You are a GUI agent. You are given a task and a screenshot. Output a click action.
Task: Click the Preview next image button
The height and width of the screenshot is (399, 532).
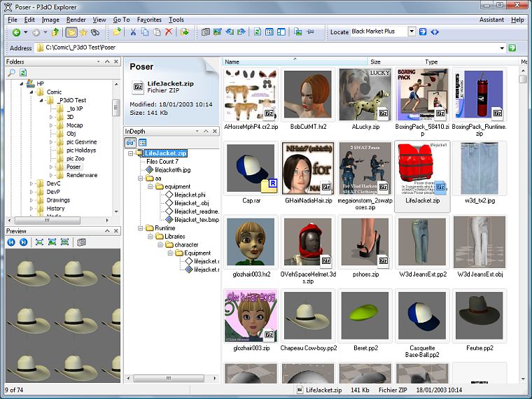tap(23, 242)
